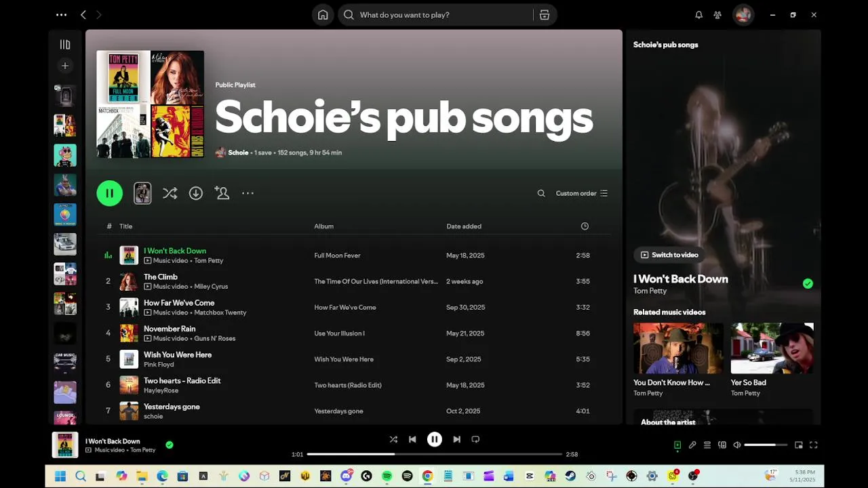Open You Don't Know How video thumbnail
868x488 pixels.
pyautogui.click(x=678, y=348)
